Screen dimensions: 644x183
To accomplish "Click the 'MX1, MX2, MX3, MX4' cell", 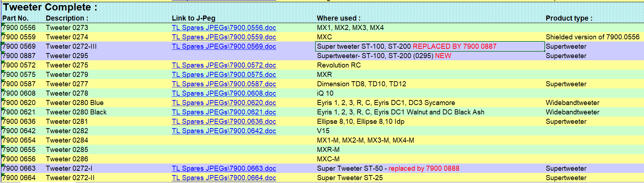I will [350, 28].
